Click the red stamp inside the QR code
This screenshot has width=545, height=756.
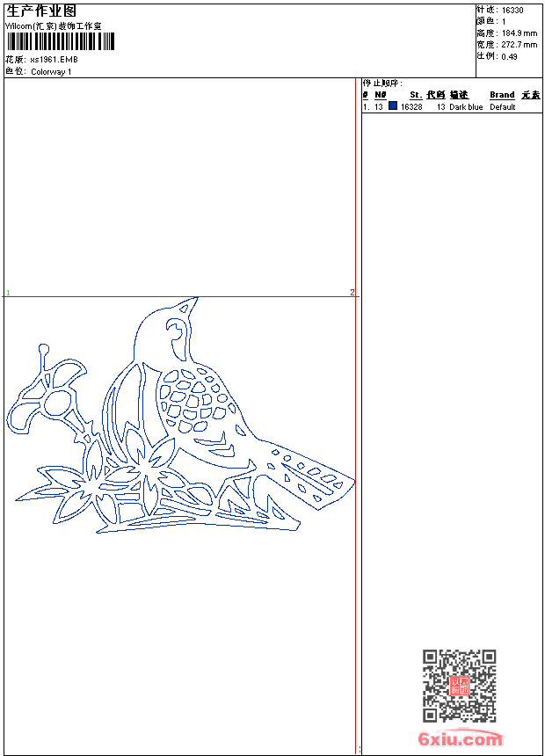pos(459,686)
